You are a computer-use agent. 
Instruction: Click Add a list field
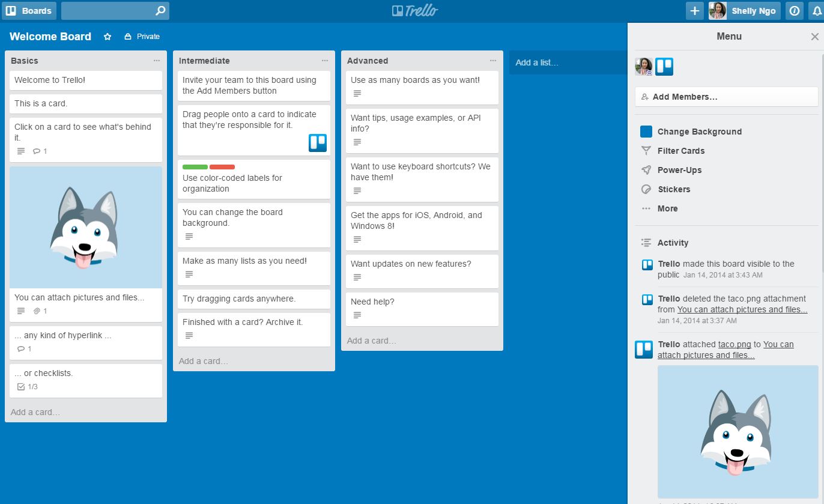click(568, 62)
